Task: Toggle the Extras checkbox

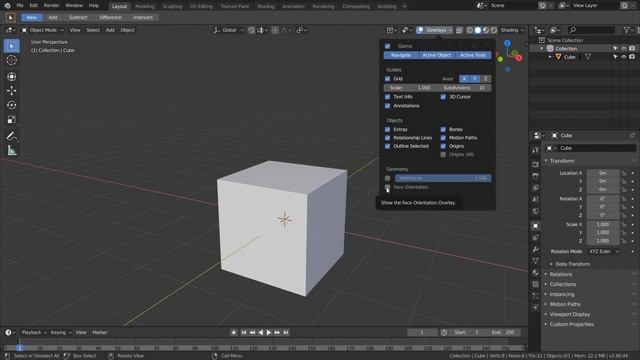Action: coord(387,129)
